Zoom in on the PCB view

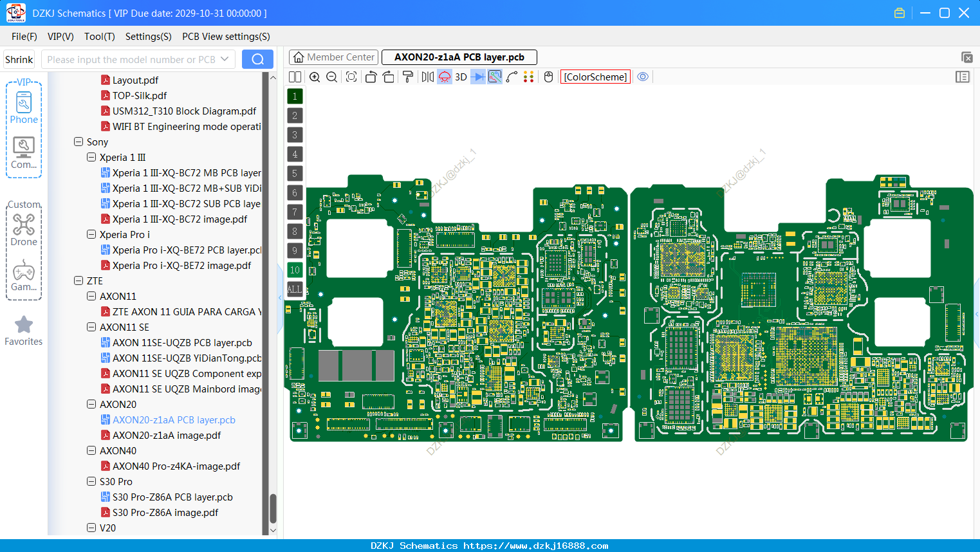click(315, 77)
